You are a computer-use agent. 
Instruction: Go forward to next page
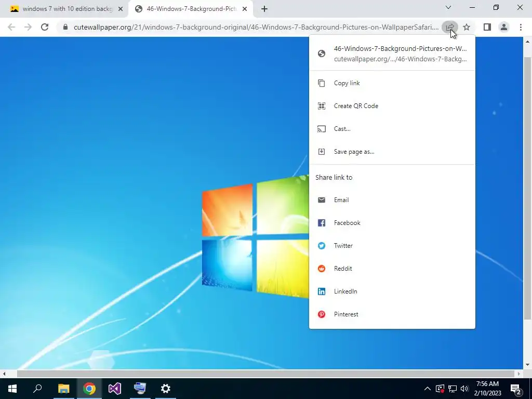[28, 27]
